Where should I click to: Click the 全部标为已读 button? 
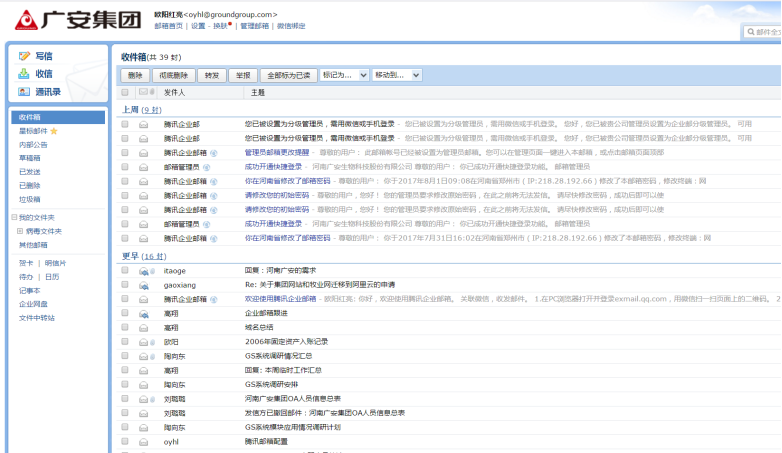coord(289,75)
